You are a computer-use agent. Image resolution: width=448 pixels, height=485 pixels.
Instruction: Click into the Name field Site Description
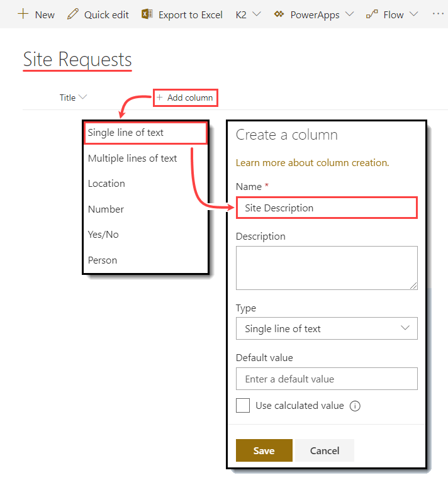click(x=327, y=208)
